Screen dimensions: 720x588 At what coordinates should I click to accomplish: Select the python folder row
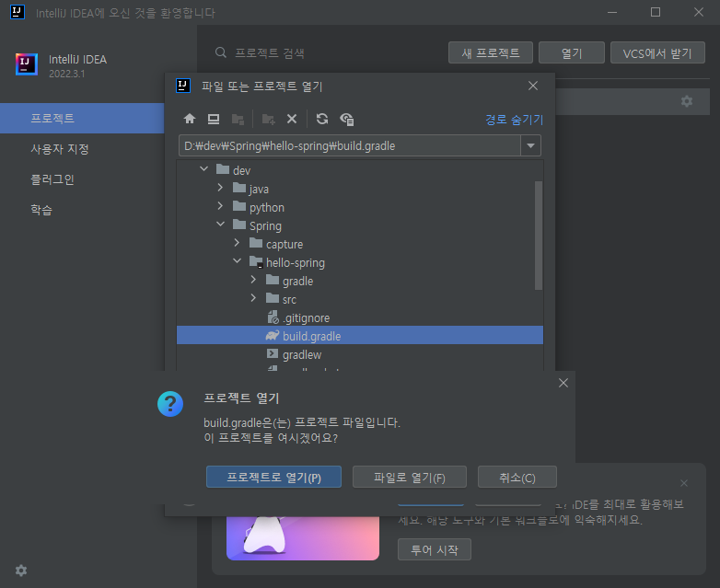(x=360, y=207)
